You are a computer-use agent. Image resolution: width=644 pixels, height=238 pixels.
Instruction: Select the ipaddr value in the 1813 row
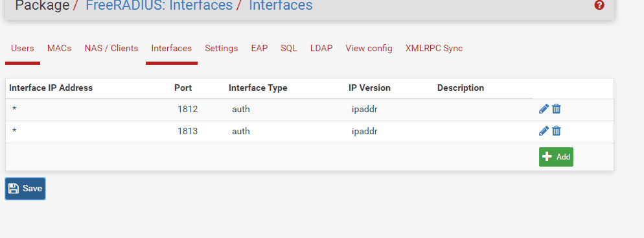[x=365, y=132]
